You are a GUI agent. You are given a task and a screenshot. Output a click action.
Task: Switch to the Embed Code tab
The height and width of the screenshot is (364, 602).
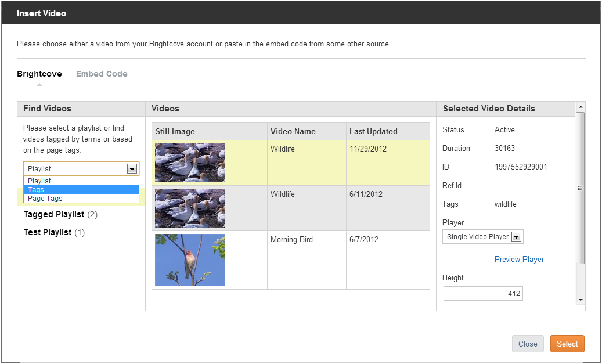point(102,74)
